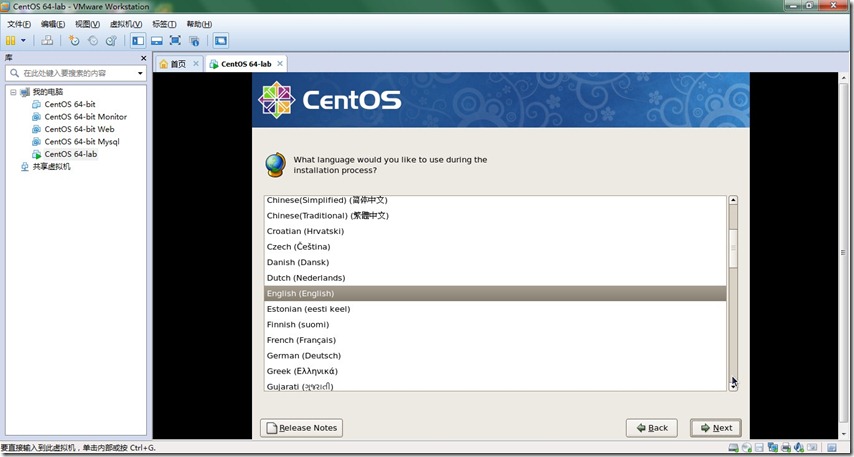Viewport: 854px width, 457px height.
Task: Click language list scrollbar down arrow
Action: (x=733, y=386)
